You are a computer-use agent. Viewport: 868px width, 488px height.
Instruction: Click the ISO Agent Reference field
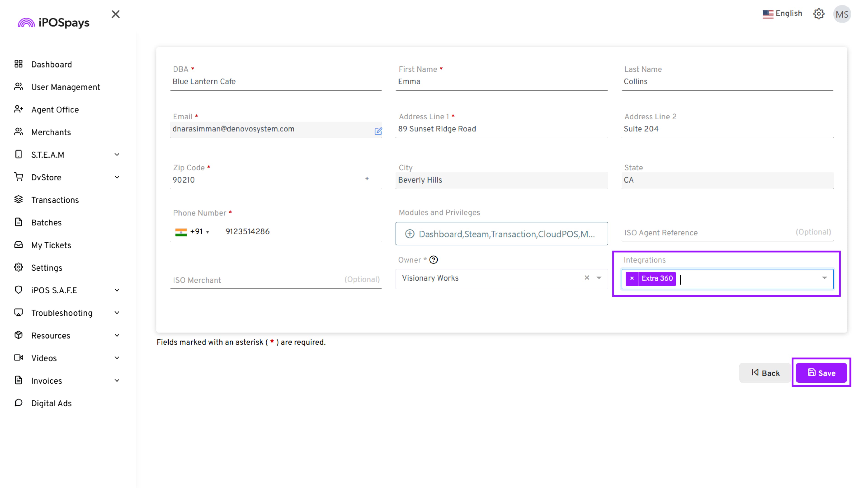pos(708,233)
